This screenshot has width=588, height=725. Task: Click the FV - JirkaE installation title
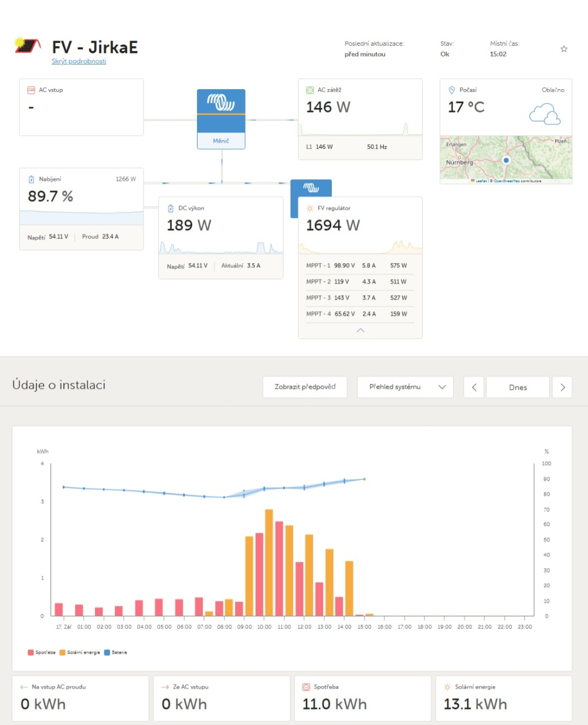point(95,47)
